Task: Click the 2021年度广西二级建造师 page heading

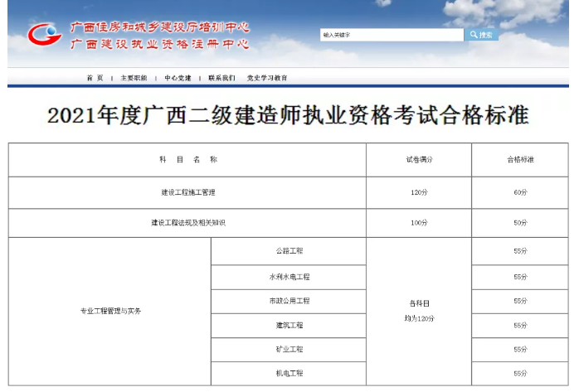Action: pos(288,116)
